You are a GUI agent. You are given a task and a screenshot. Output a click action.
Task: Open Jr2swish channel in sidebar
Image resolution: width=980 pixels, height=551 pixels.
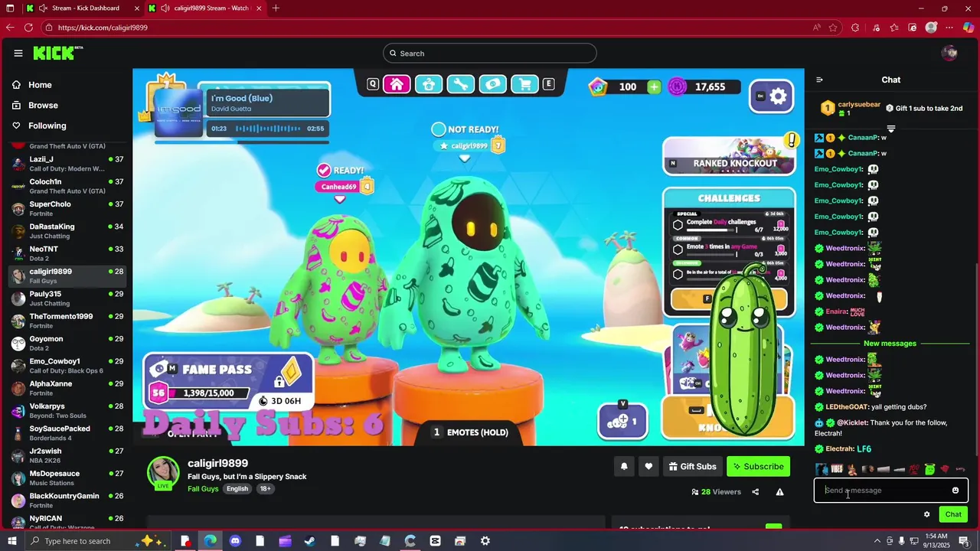coord(67,455)
